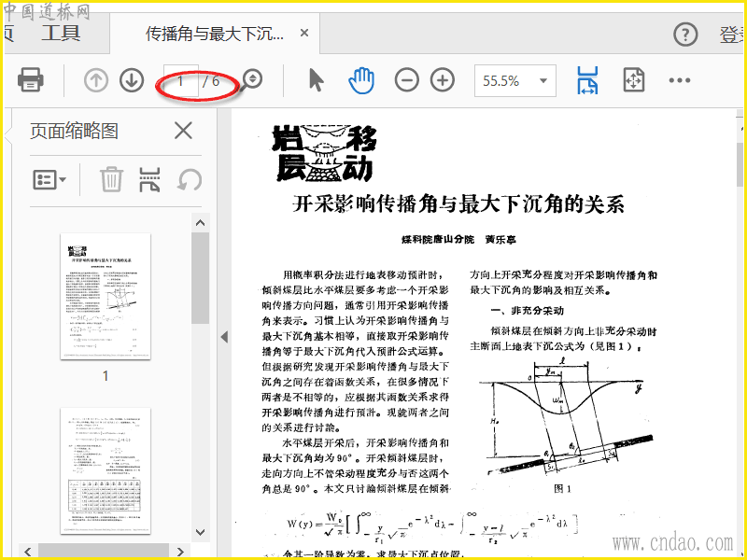
Task: Open the 55.5% zoom level dropdown
Action: pos(515,80)
